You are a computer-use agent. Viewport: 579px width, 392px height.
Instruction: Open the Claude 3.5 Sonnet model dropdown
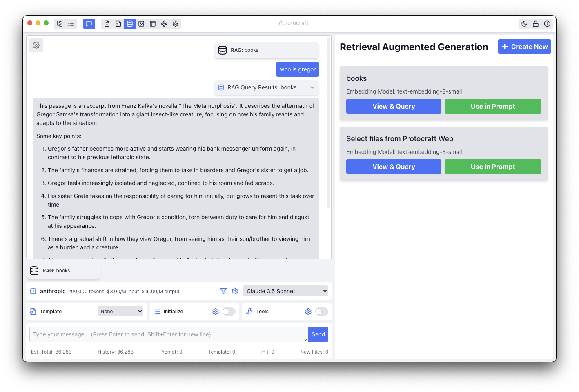tap(286, 291)
